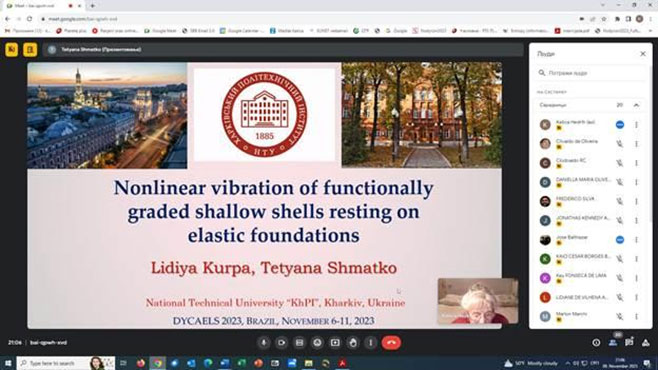Open the meeting details info icon

point(596,343)
